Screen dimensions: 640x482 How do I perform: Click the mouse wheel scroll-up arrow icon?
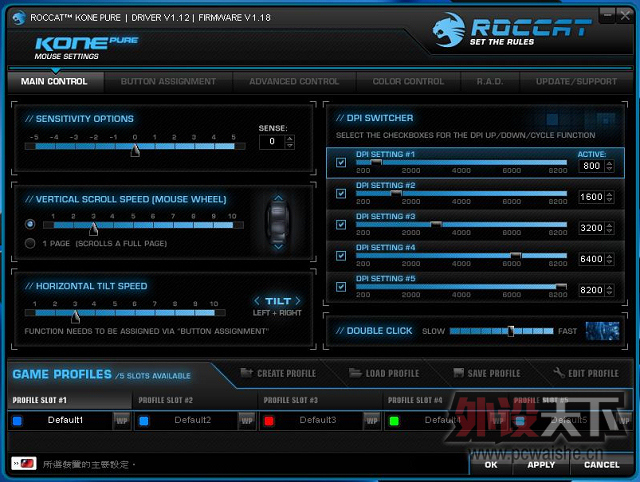tap(278, 198)
